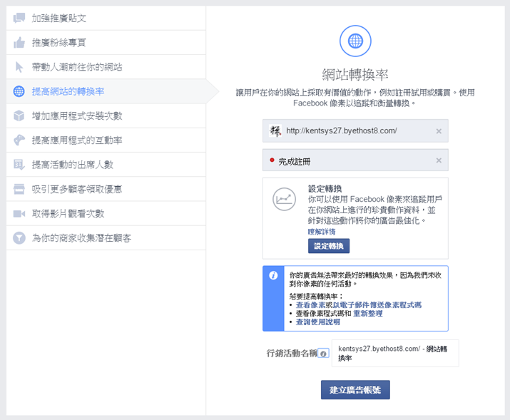The image size is (510, 420).
Task: Remove the kentsys27.byethost8.com URL entry
Action: [x=439, y=131]
